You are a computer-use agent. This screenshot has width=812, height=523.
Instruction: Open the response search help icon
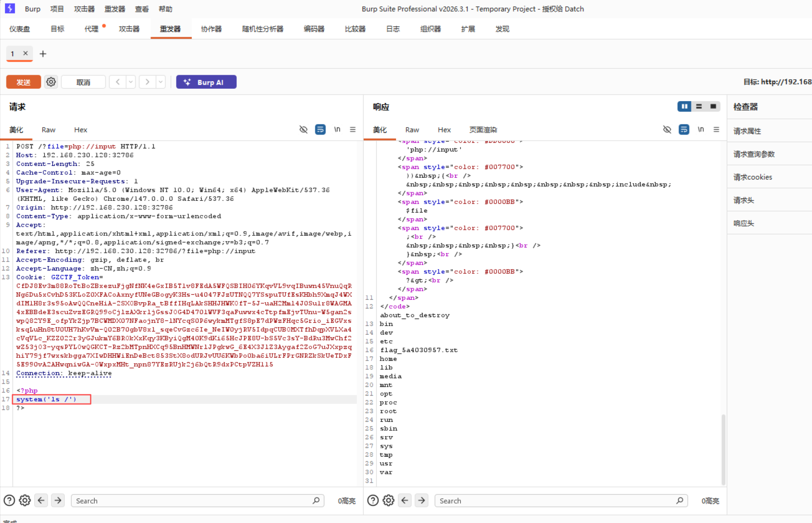coord(373,501)
